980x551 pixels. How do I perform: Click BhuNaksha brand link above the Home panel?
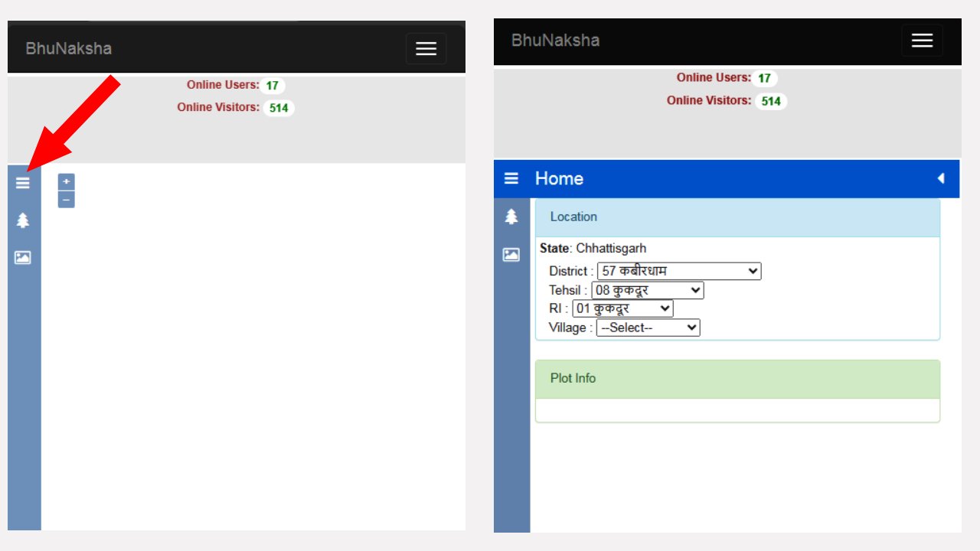pos(555,41)
